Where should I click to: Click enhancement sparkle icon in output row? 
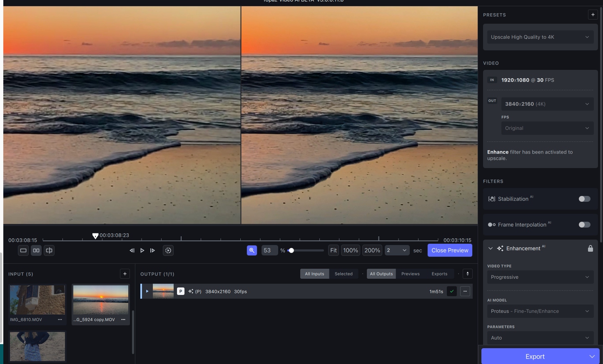point(191,291)
